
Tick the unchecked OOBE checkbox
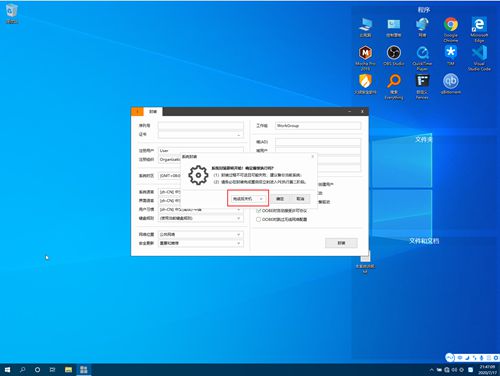258,219
